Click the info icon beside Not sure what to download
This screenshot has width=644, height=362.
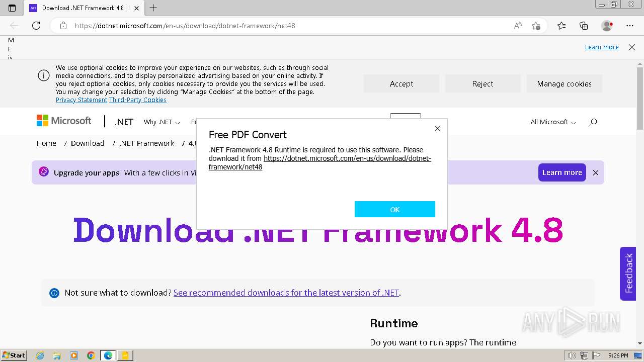click(54, 293)
